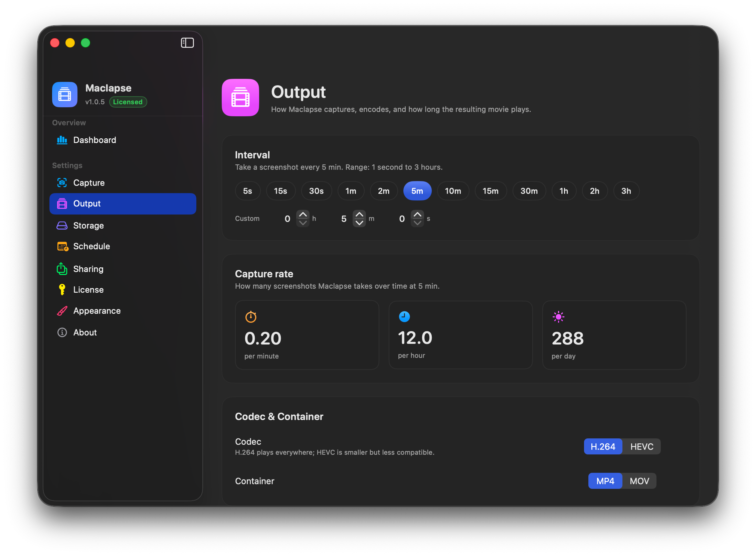Click the custom minutes value 5
756x556 pixels.
344,219
